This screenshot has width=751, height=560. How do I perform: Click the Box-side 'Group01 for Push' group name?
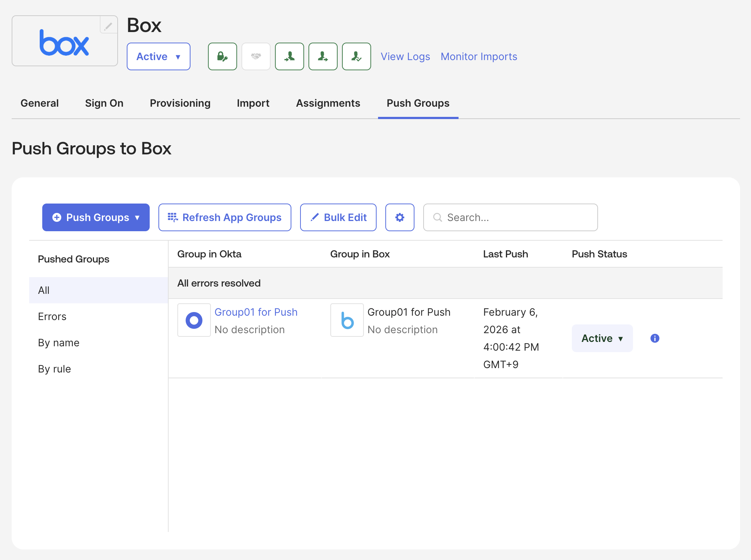[409, 312]
